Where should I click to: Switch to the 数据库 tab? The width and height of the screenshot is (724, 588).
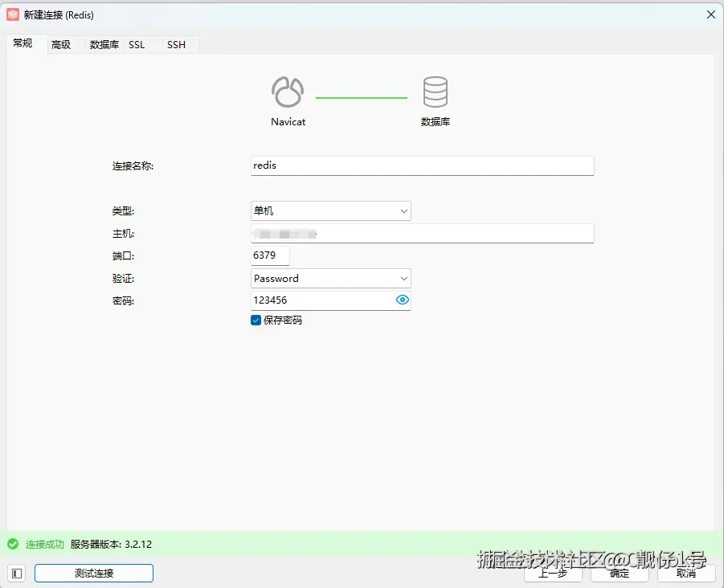[x=104, y=45]
